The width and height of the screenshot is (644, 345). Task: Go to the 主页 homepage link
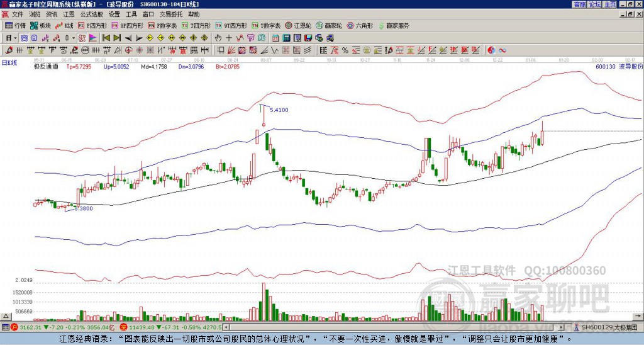[x=609, y=4]
